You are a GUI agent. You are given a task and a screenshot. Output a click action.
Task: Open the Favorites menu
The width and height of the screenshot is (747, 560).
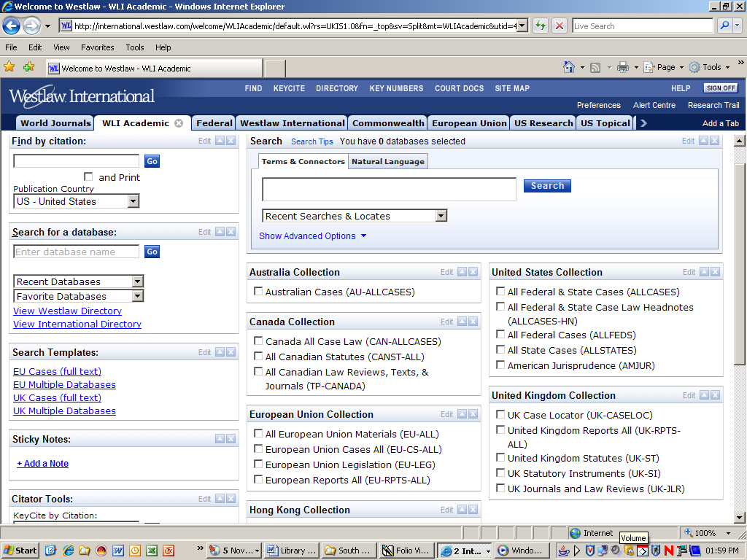pos(97,47)
